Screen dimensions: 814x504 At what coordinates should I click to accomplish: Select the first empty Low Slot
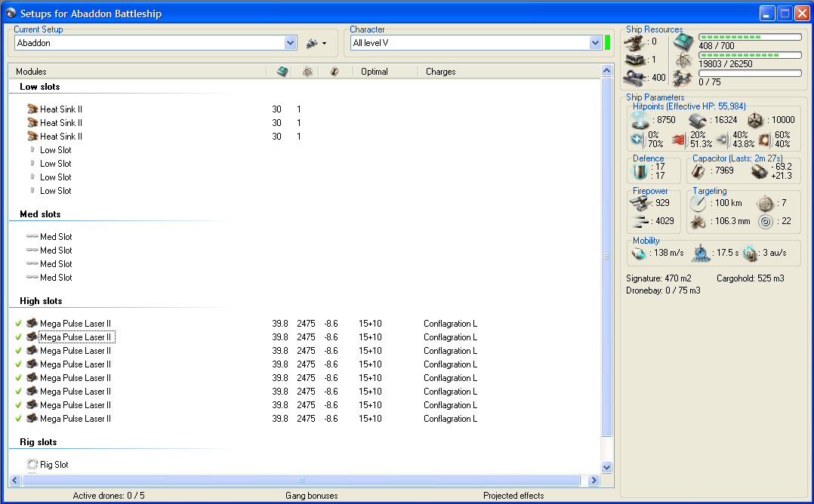(56, 150)
